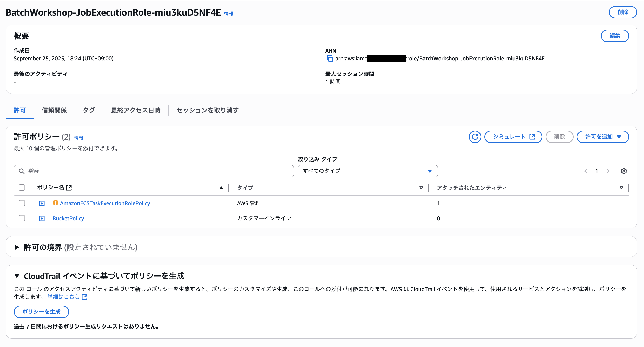Image resolution: width=644 pixels, height=347 pixels.
Task: Expand 許可の境界 section
Action: click(x=17, y=247)
